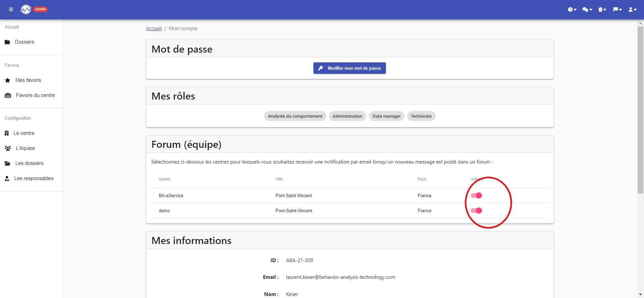Click France in the demo row
This screenshot has height=298, width=644.
pos(425,211)
